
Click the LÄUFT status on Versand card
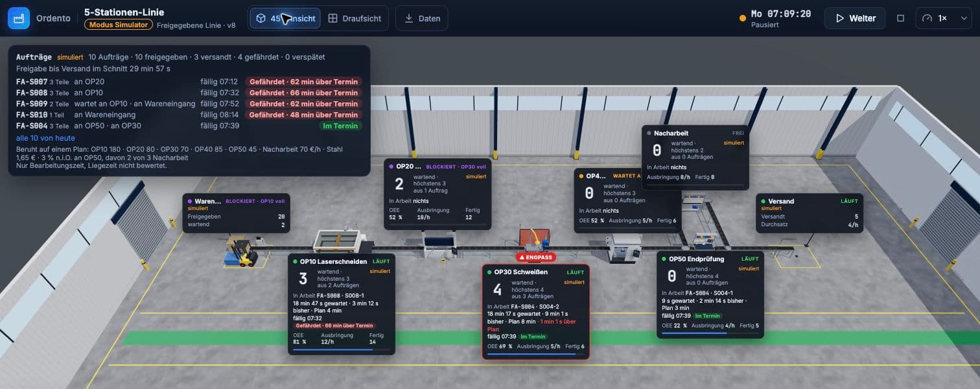[x=849, y=202]
